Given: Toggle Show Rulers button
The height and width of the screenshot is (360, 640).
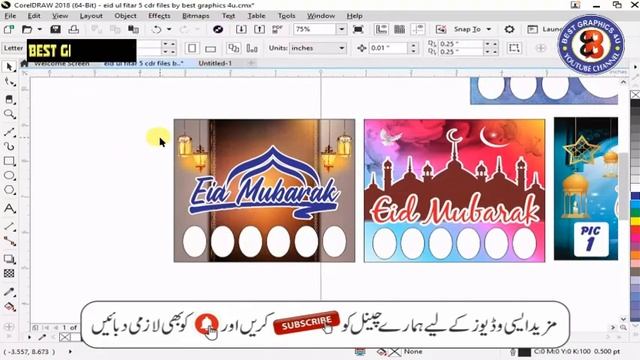Looking at the screenshot, I should click(x=381, y=29).
